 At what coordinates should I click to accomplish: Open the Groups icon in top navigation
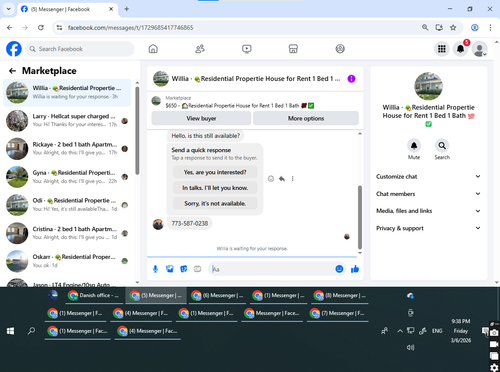(340, 49)
